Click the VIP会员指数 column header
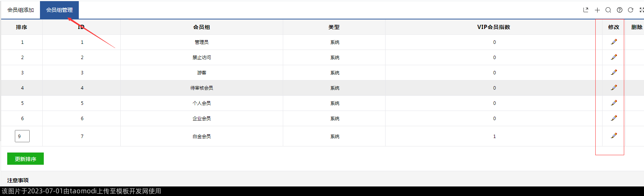 coord(494,27)
